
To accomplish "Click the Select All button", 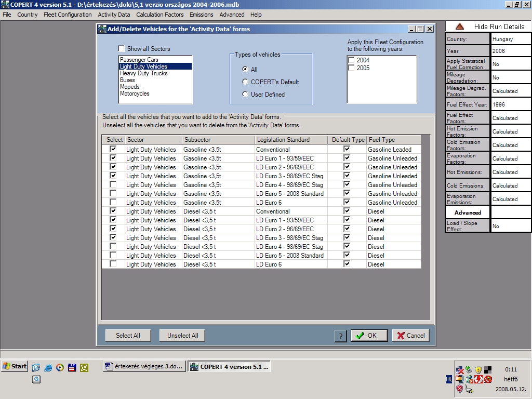I will click(128, 336).
